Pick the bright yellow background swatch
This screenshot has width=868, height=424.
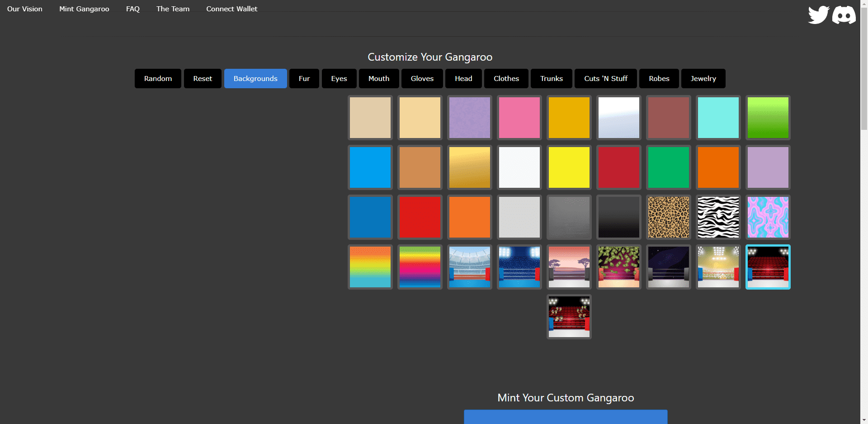pyautogui.click(x=569, y=167)
